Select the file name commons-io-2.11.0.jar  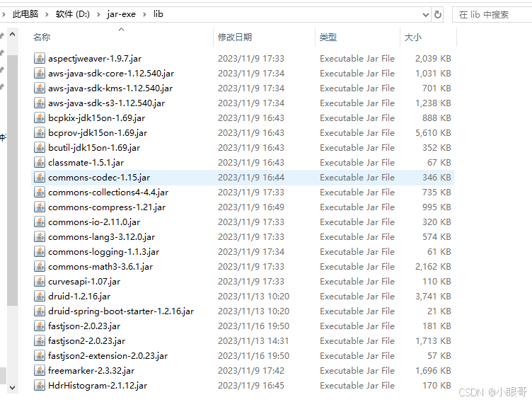94,222
